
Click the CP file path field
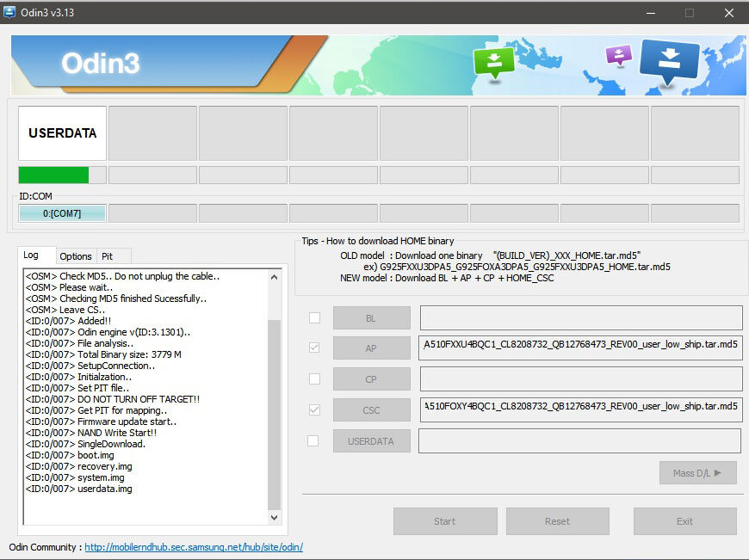tap(581, 379)
